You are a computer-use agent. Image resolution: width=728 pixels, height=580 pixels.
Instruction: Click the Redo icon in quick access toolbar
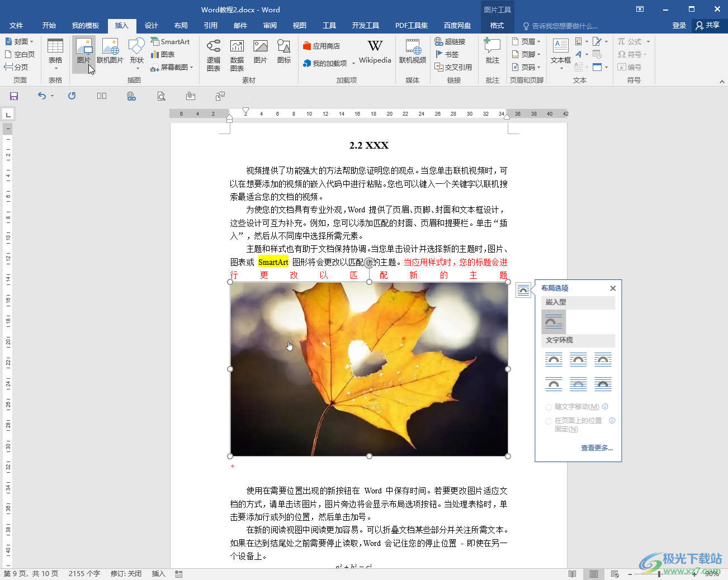pyautogui.click(x=72, y=96)
